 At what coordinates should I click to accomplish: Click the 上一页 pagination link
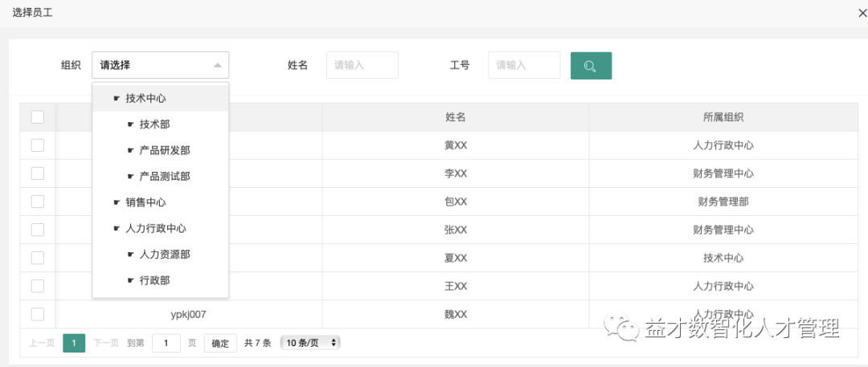[42, 343]
